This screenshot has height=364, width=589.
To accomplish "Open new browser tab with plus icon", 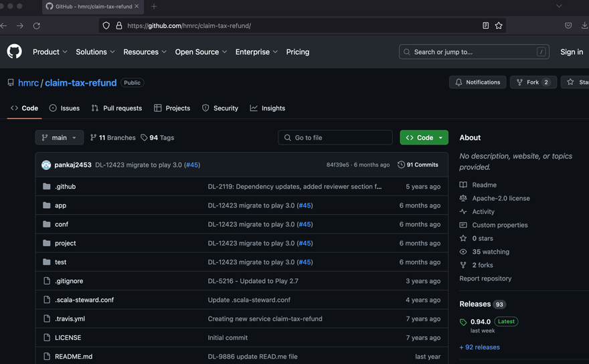I will point(154,7).
